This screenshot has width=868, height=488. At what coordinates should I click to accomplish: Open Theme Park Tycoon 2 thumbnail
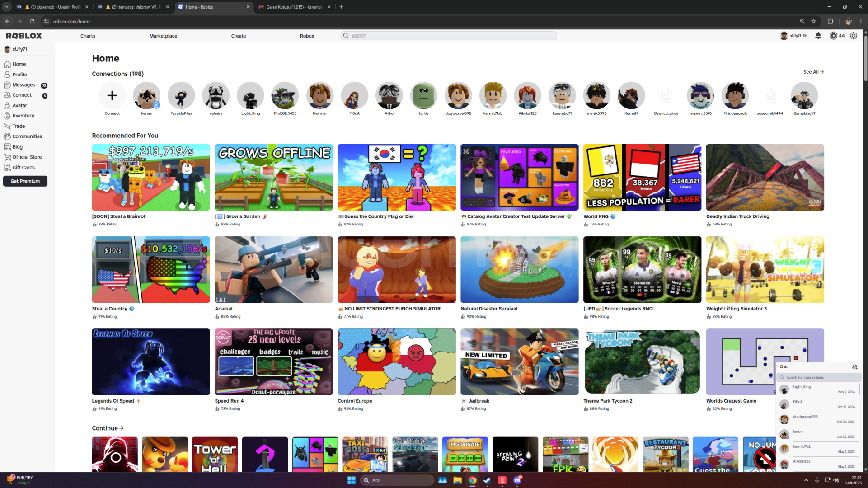(x=642, y=361)
